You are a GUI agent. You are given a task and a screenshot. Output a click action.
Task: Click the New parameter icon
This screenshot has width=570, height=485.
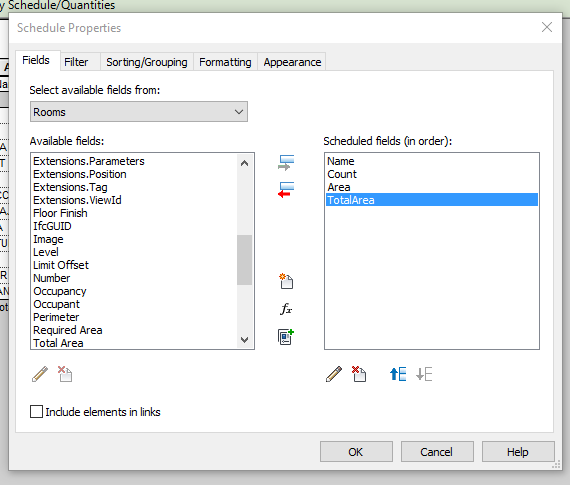pyautogui.click(x=286, y=281)
